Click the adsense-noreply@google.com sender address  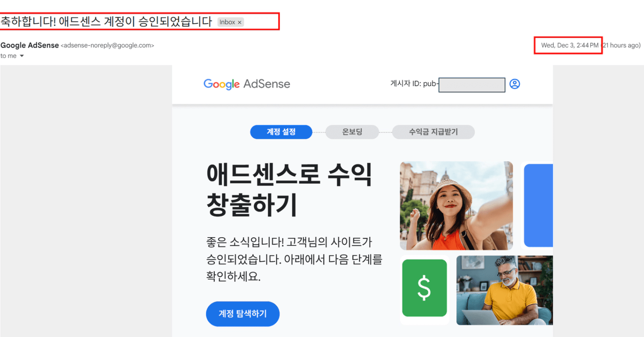pyautogui.click(x=107, y=46)
